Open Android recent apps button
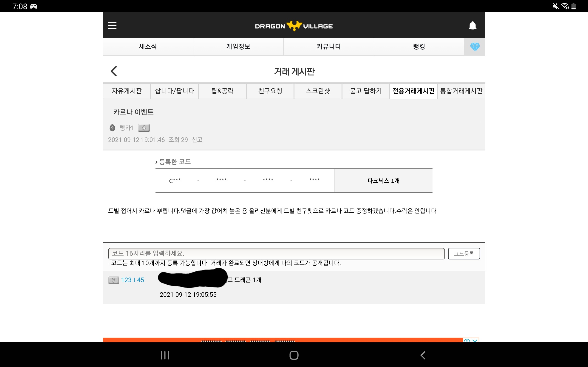The image size is (588, 367). click(165, 355)
